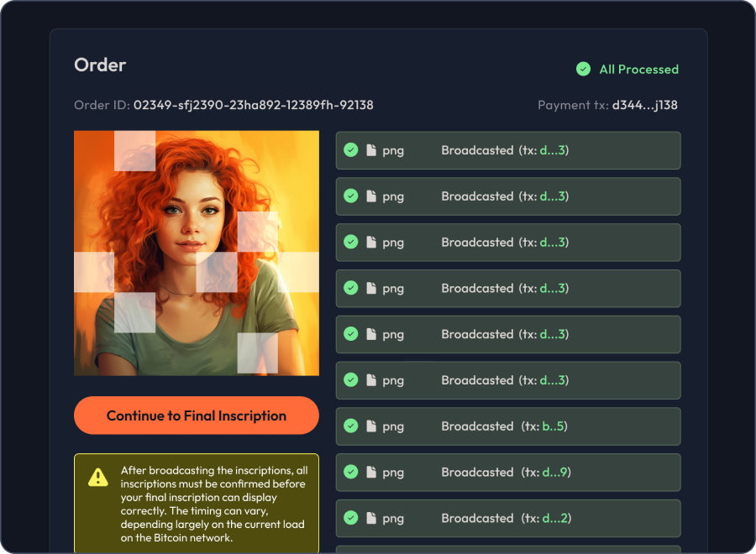
Task: Click the green check in the d...2 row
Action: point(351,518)
